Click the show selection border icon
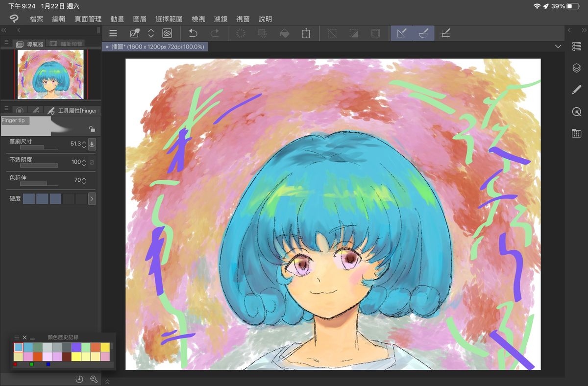Image resolution: width=588 pixels, height=386 pixels. 375,33
